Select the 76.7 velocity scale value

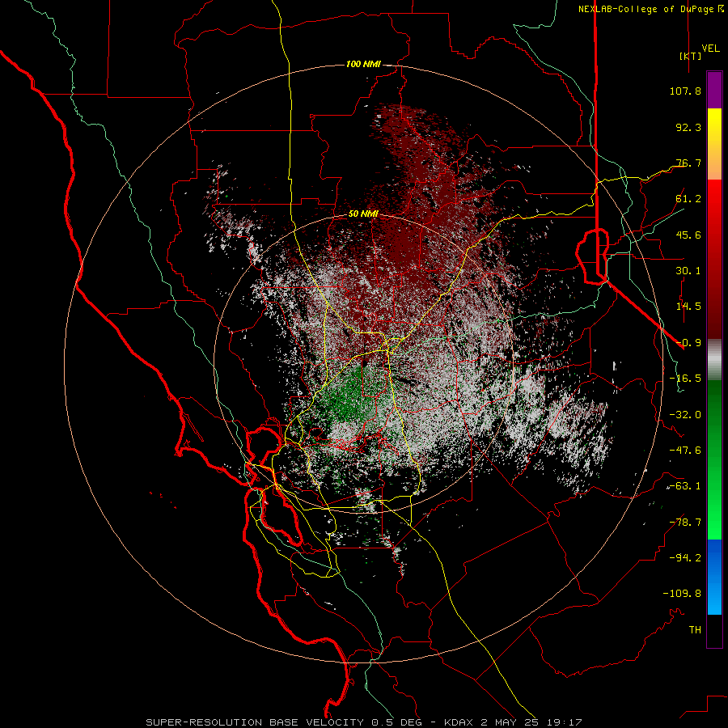click(x=688, y=163)
